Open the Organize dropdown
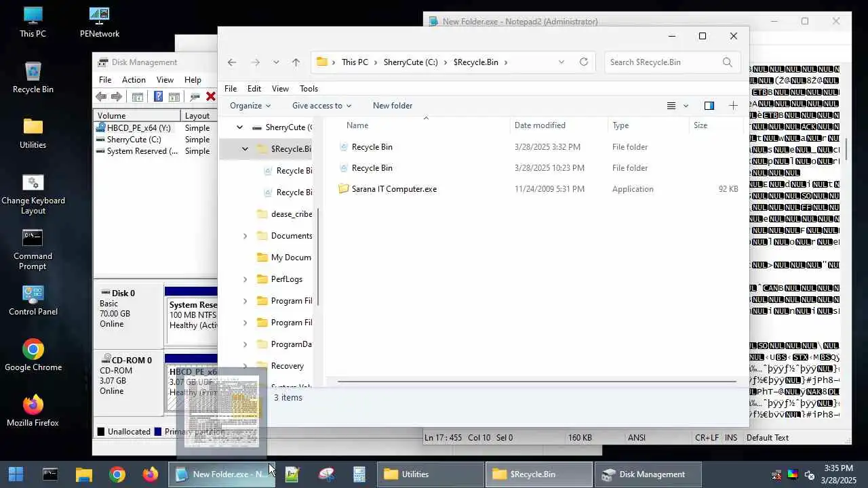Viewport: 868px width, 488px height. coord(250,106)
